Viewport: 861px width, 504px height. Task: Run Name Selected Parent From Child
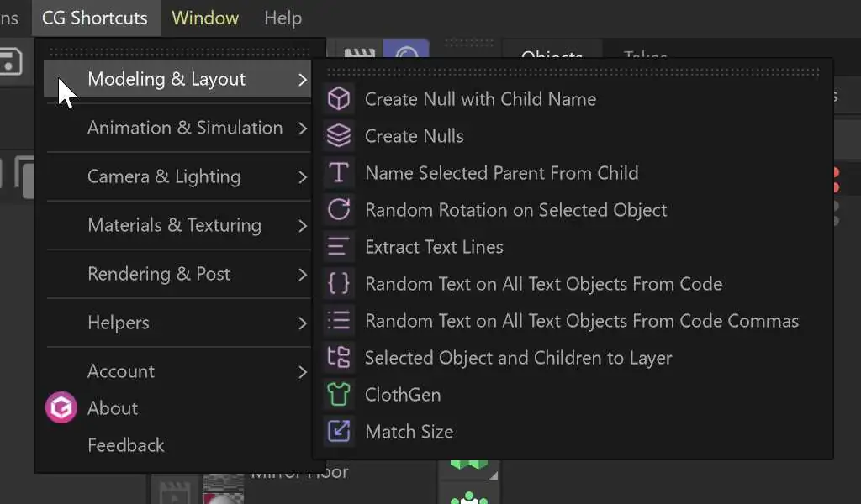click(x=573, y=173)
